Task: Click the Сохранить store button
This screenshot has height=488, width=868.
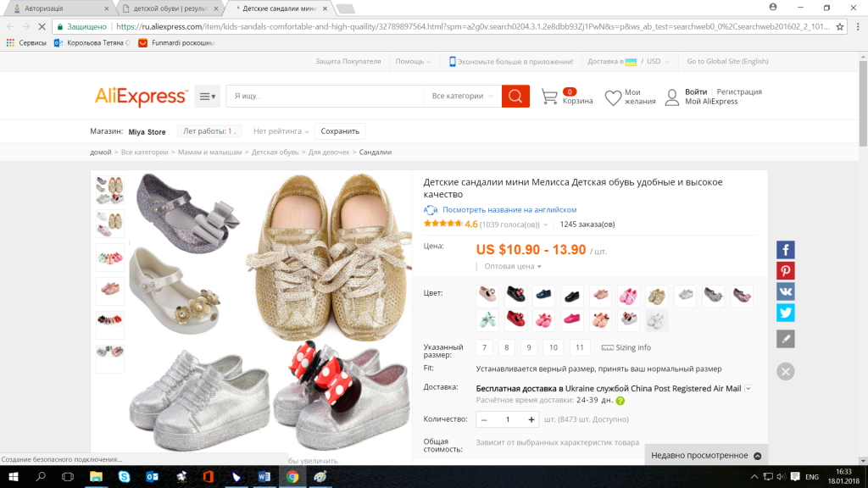Action: (340, 131)
